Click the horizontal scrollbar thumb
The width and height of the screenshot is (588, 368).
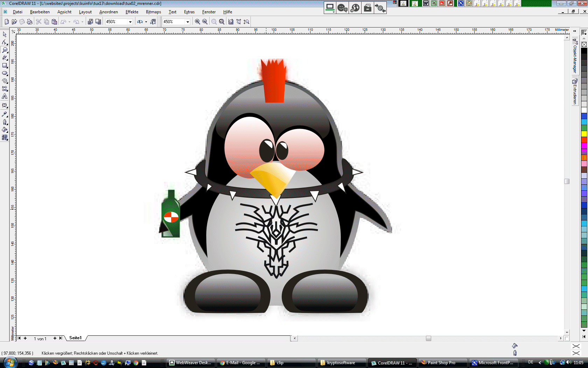click(x=428, y=338)
